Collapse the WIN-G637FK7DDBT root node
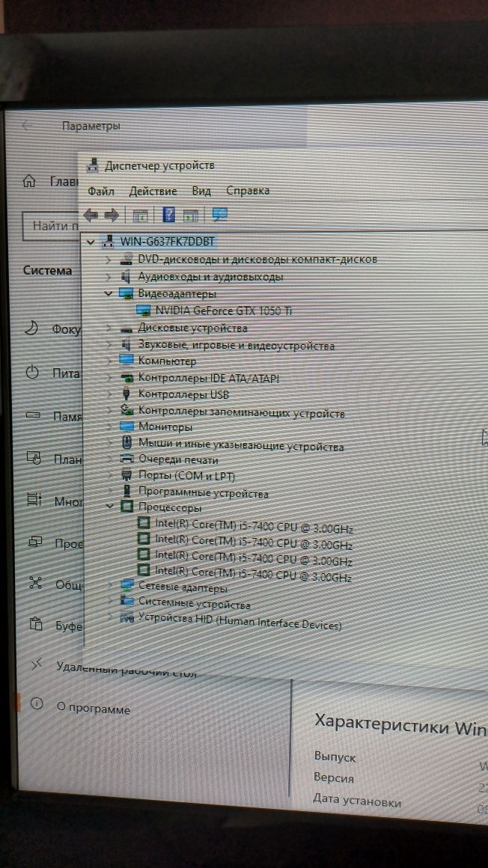This screenshot has width=488, height=868. 91,242
